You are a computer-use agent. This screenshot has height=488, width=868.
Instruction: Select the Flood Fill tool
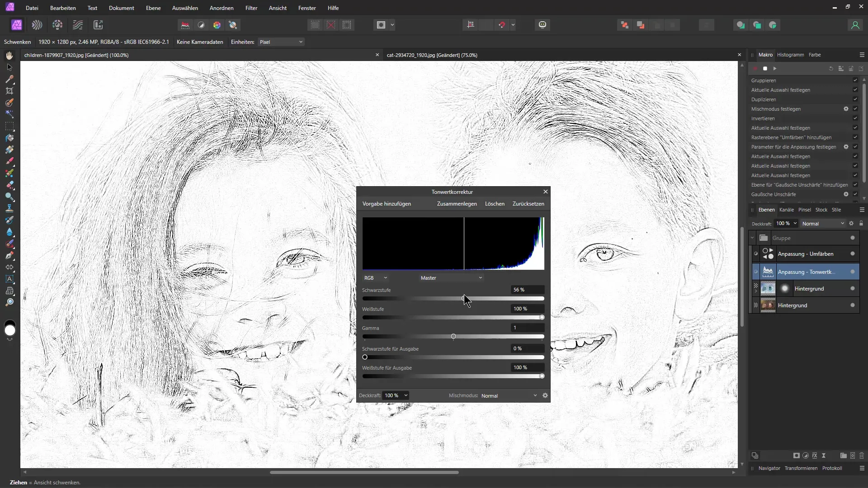coord(9,138)
